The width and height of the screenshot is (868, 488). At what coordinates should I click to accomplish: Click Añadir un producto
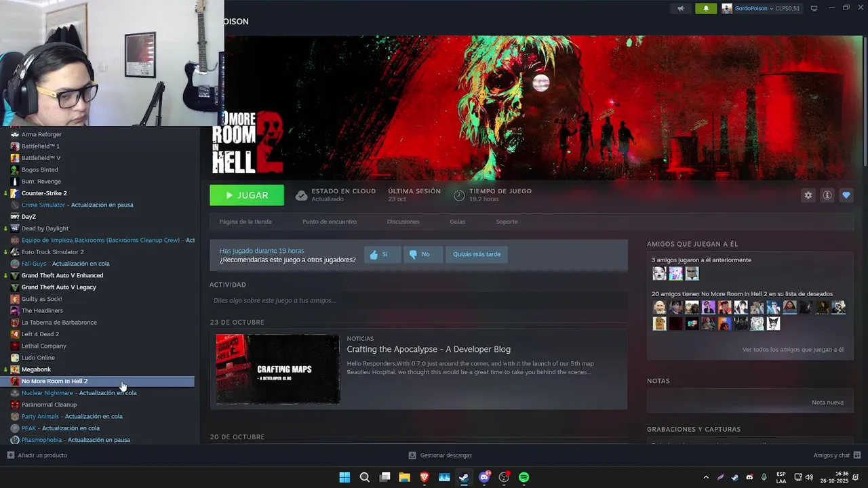(37, 455)
